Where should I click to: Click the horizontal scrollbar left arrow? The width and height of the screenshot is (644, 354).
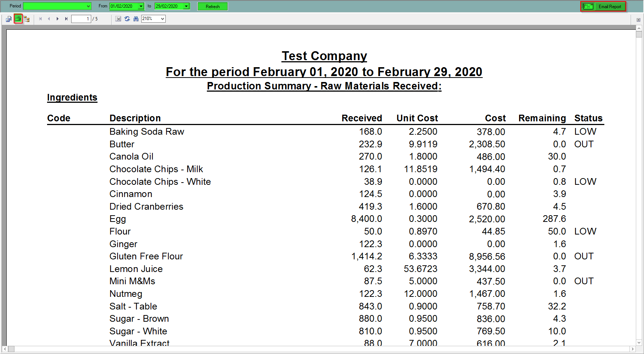click(5, 349)
